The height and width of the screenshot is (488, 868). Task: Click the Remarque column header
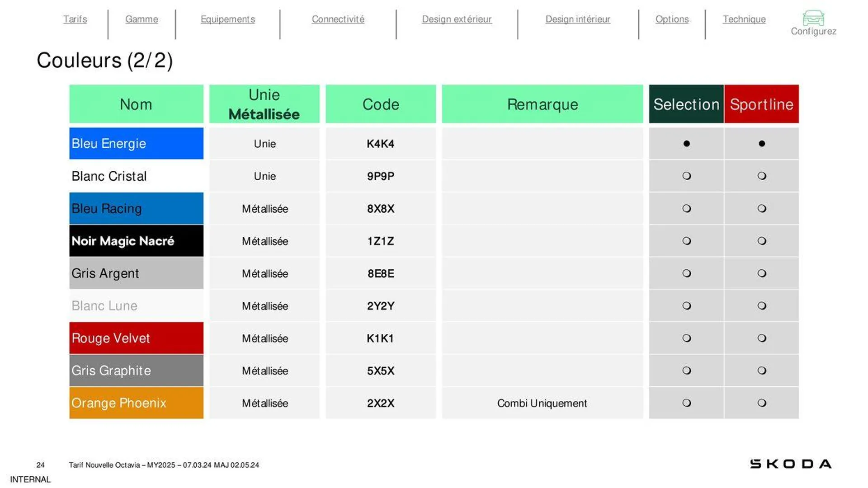click(542, 104)
